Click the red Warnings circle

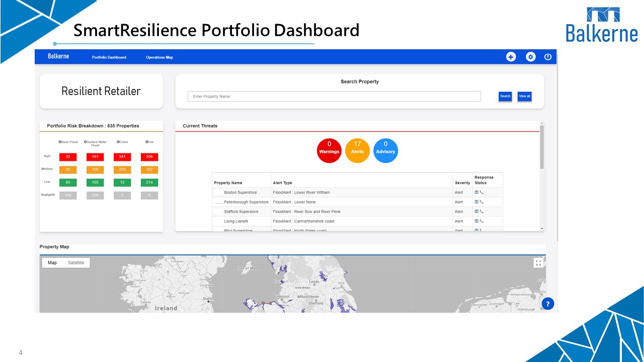(x=329, y=151)
